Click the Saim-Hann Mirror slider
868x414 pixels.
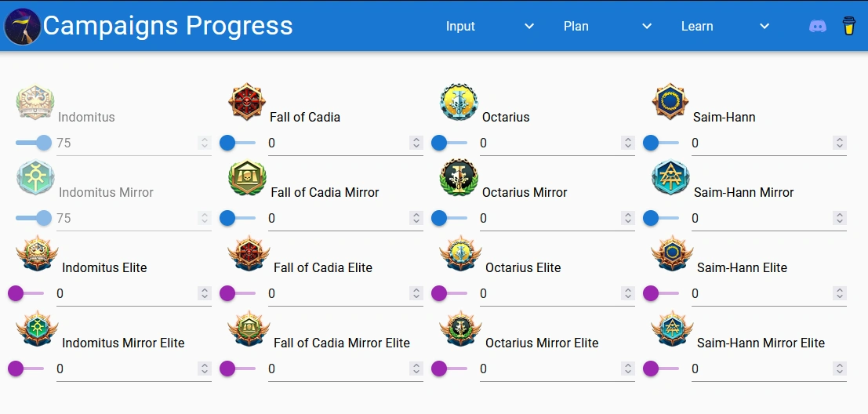(661, 218)
